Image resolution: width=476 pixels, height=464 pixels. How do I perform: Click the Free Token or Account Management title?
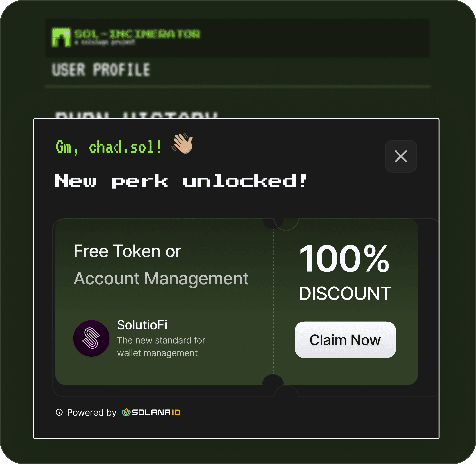pos(161,265)
